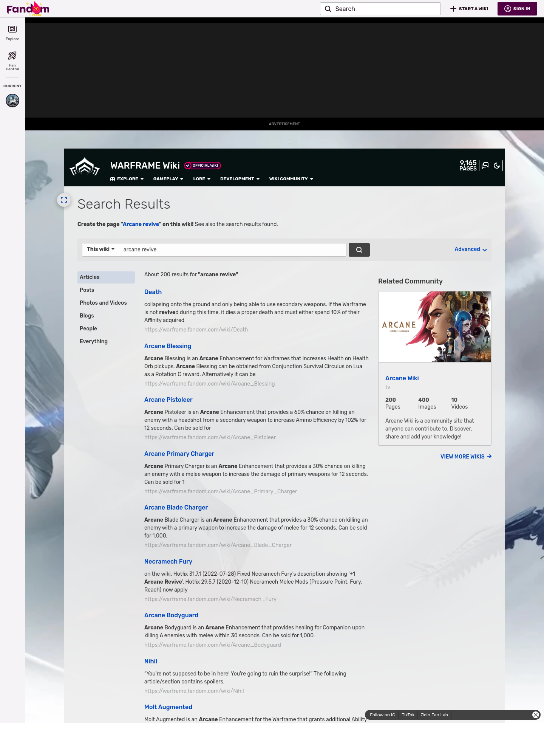544x756 pixels.
Task: Click the Arcane Wiki thumbnail image
Action: pyautogui.click(x=435, y=327)
